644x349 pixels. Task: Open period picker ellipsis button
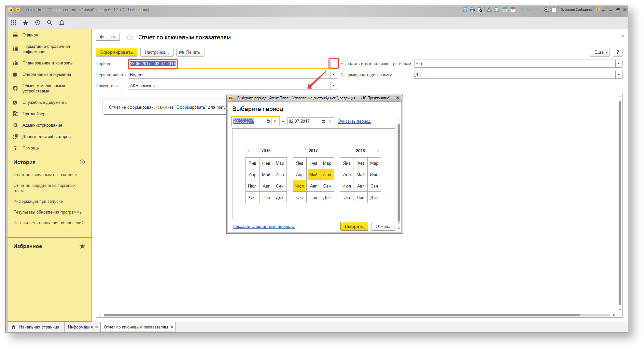coord(333,63)
